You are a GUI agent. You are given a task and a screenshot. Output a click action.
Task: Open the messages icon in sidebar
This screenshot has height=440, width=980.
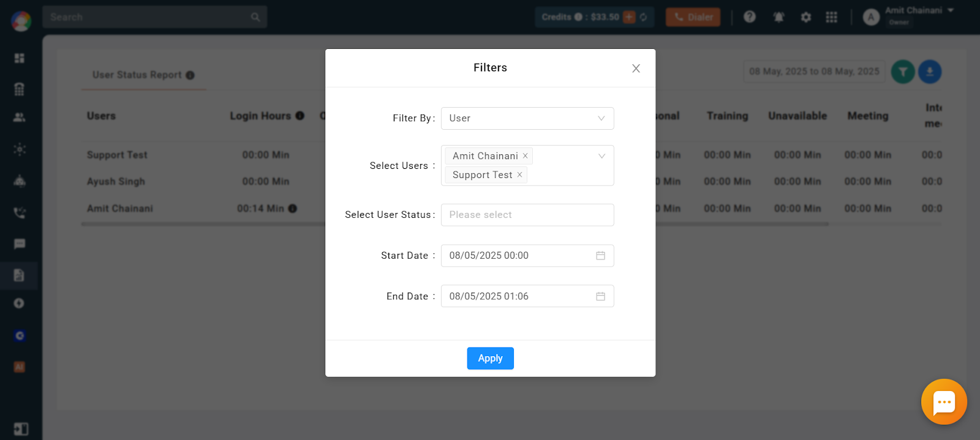click(20, 244)
